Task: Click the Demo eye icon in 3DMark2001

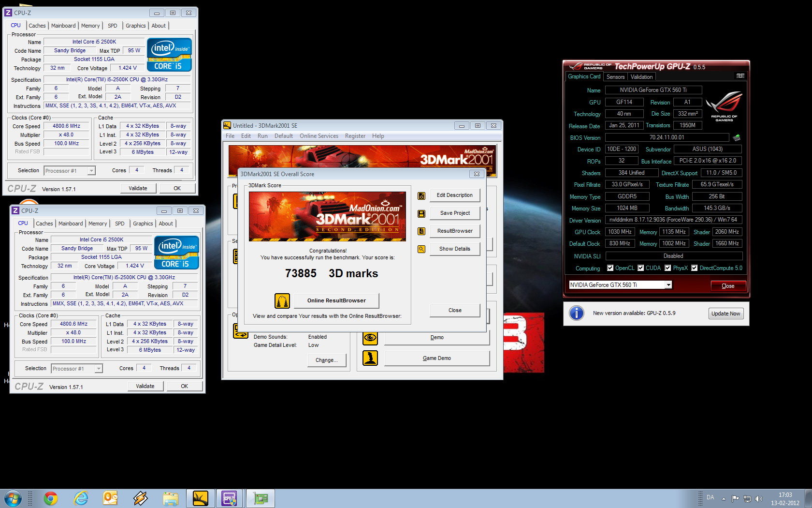Action: [x=370, y=337]
